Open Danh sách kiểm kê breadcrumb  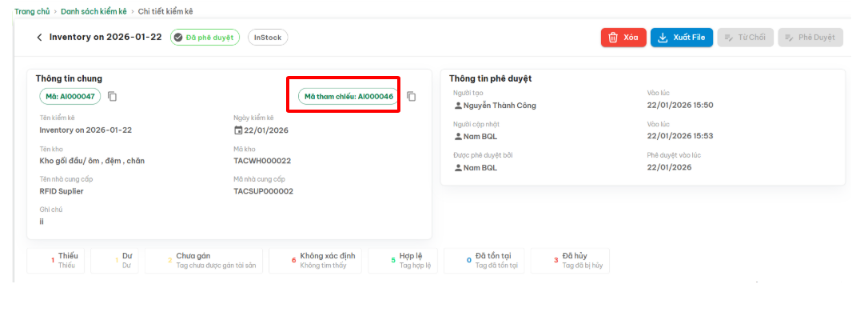point(92,12)
